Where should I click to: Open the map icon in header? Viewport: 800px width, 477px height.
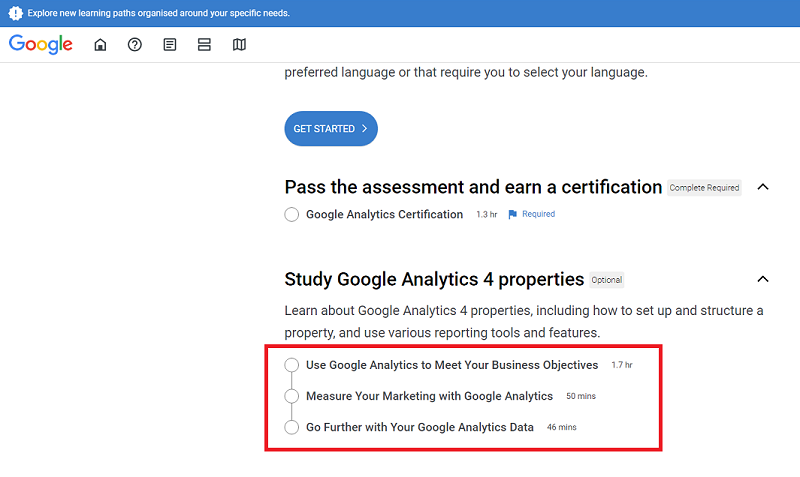point(239,45)
